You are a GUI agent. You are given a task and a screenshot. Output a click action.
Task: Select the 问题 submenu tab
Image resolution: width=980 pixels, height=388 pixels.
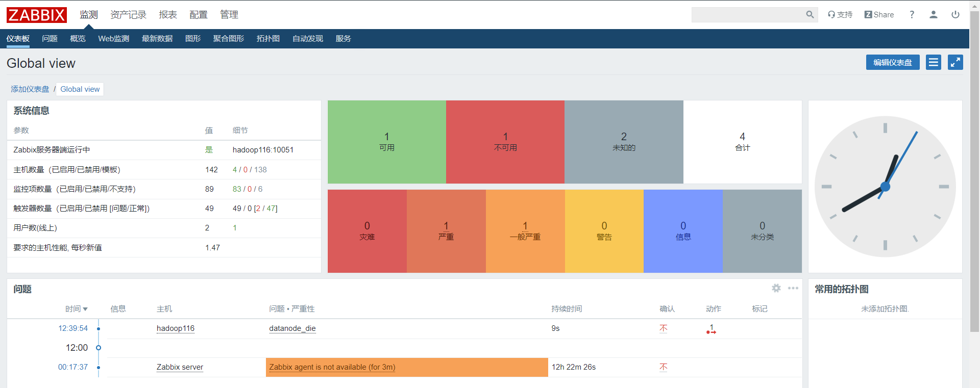pos(50,39)
